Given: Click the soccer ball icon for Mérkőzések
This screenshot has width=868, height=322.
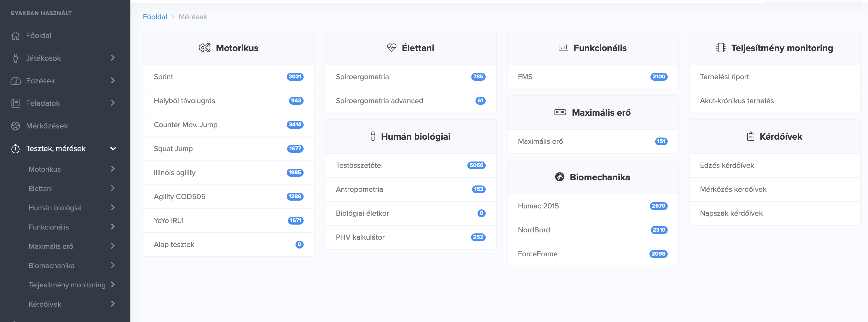Looking at the screenshot, I should [15, 126].
